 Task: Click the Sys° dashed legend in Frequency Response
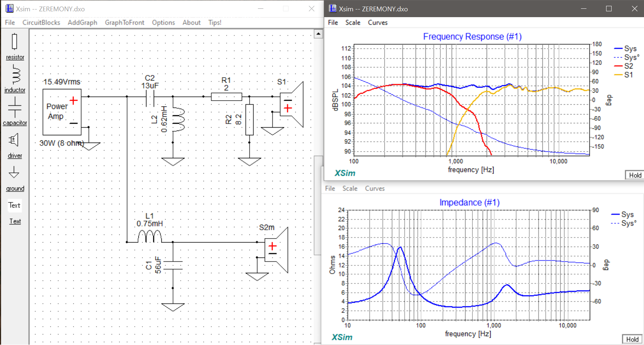[627, 57]
